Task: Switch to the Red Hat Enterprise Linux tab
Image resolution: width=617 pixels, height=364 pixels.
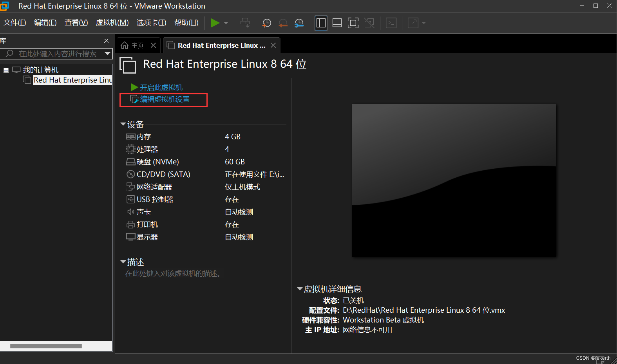Action: (222, 45)
